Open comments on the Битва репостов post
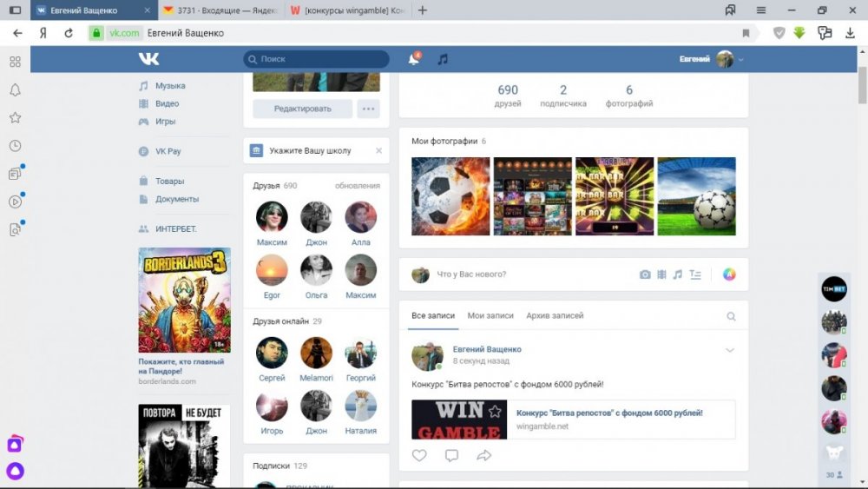Image resolution: width=868 pixels, height=489 pixels. [451, 455]
